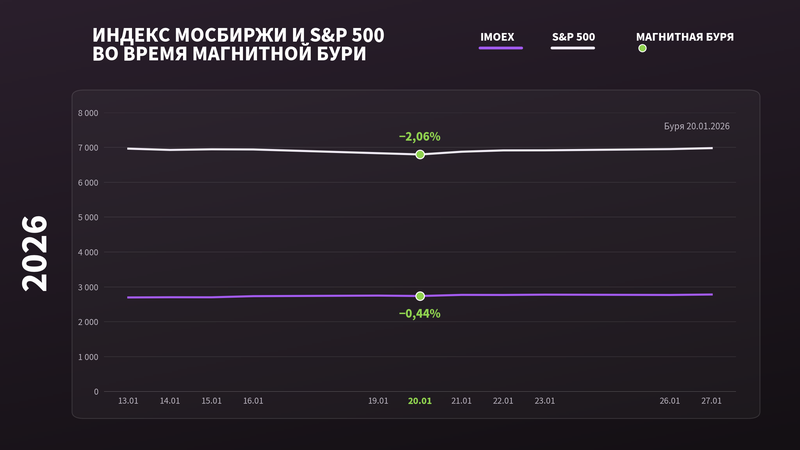Click the 3 000 y-axis tick label
The image size is (800, 450).
pos(88,288)
